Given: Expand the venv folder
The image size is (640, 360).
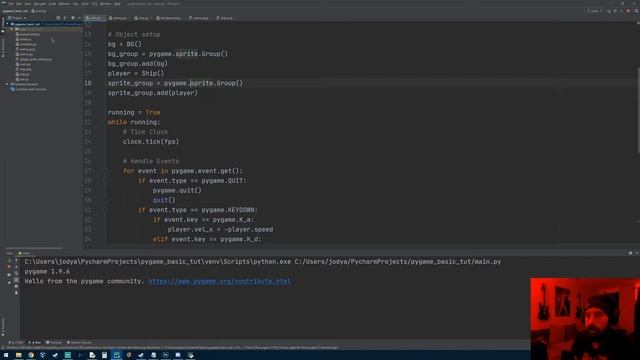Looking at the screenshot, I should coord(12,29).
